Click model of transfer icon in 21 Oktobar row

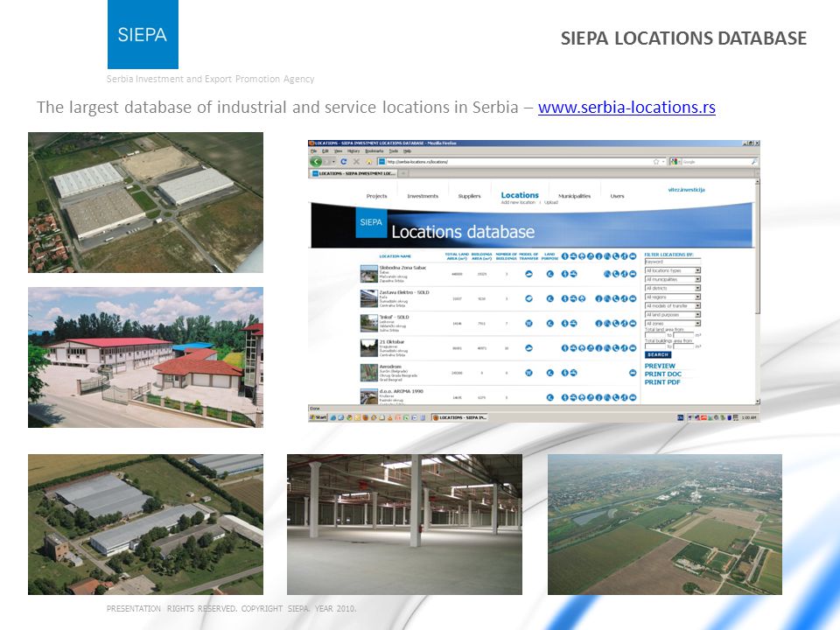[528, 348]
